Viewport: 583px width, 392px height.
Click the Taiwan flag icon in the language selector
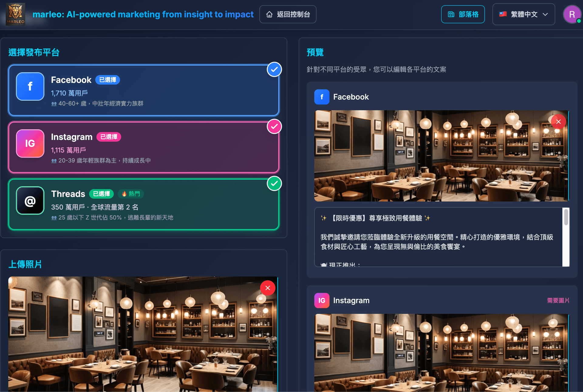(x=503, y=14)
